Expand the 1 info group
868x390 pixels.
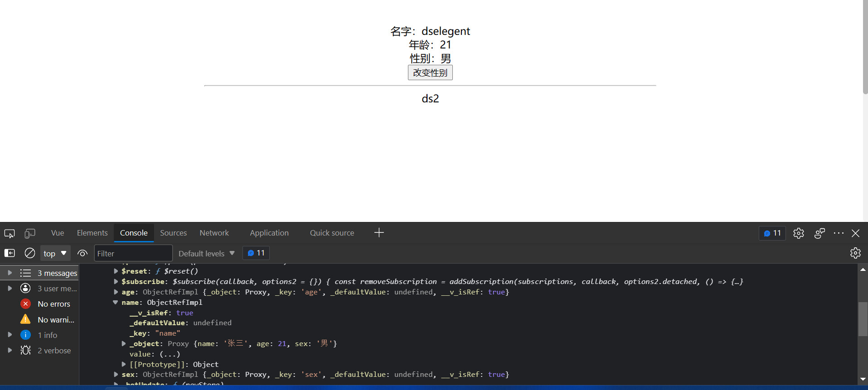tap(10, 335)
